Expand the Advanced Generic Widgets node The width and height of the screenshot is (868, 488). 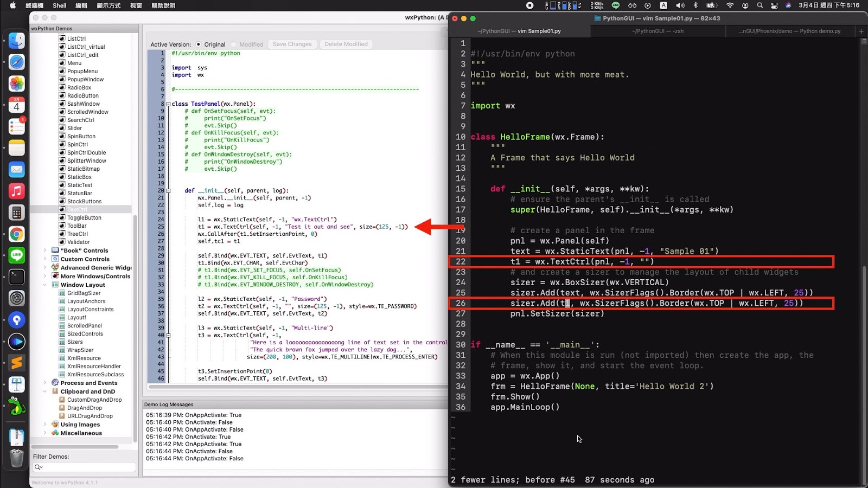44,267
